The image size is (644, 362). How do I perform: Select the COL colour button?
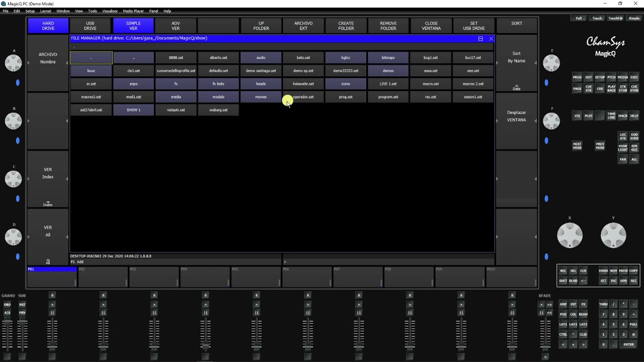pos(573,314)
